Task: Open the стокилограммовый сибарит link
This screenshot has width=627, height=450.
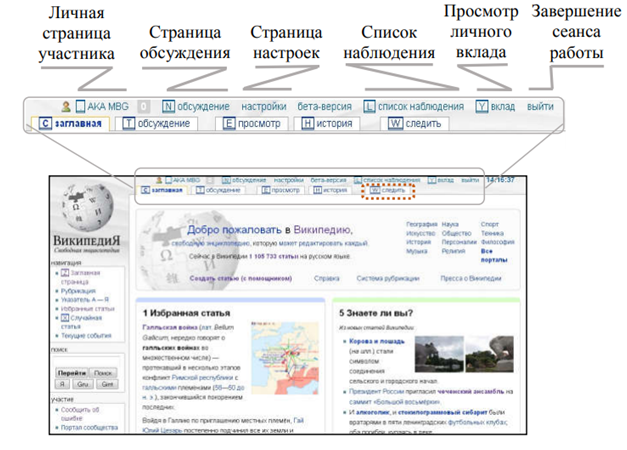Action: click(443, 412)
